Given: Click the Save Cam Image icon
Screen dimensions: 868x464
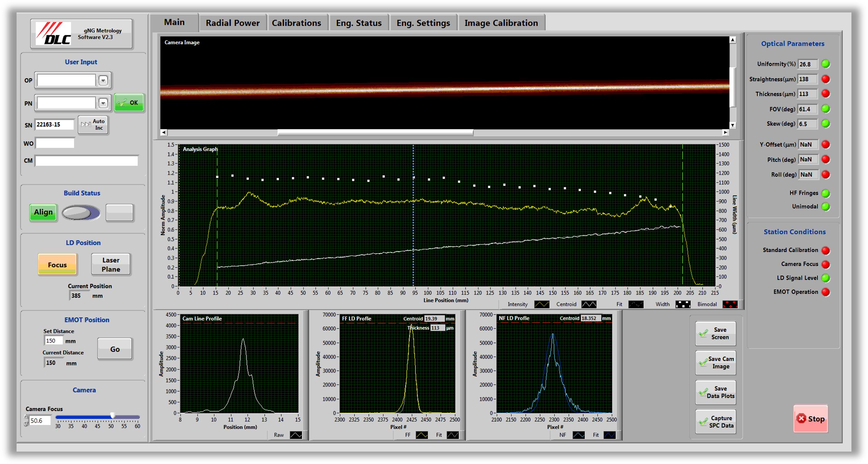Looking at the screenshot, I should 703,363.
